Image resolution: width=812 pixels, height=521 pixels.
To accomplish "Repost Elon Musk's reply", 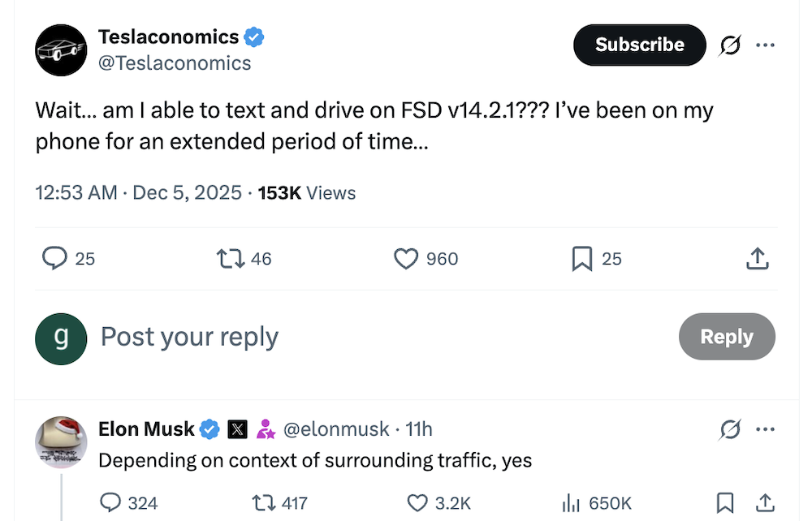I will (264, 503).
